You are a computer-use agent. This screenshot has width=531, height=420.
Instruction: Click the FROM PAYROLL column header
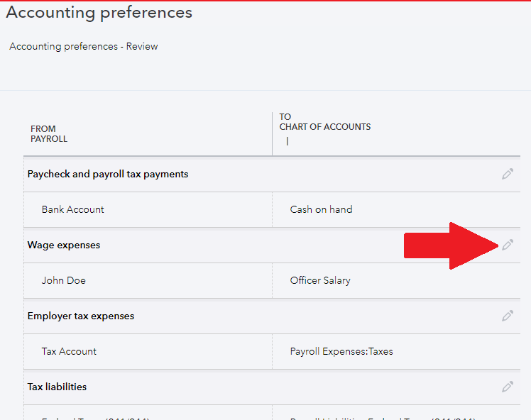tap(49, 133)
